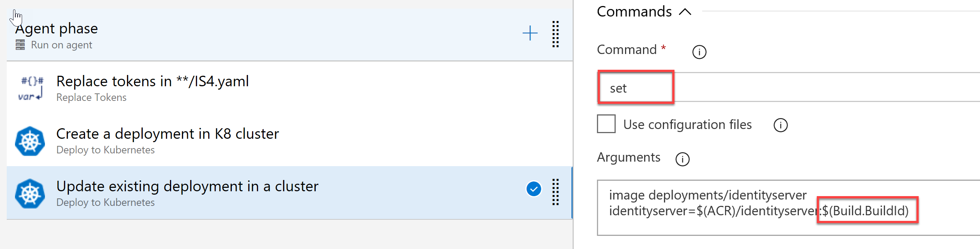Select Update existing deployment in a cluster task
Image resolution: width=980 pixels, height=249 pixels.
pos(289,193)
